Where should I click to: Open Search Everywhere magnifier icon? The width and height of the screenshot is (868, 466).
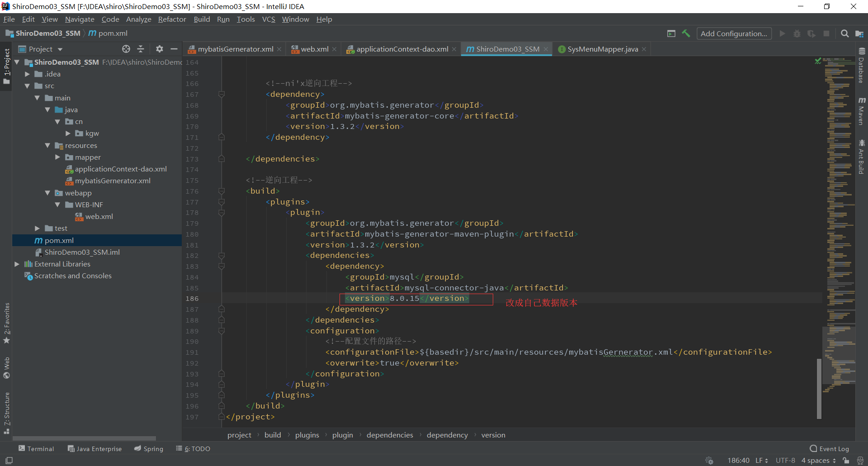coord(844,33)
